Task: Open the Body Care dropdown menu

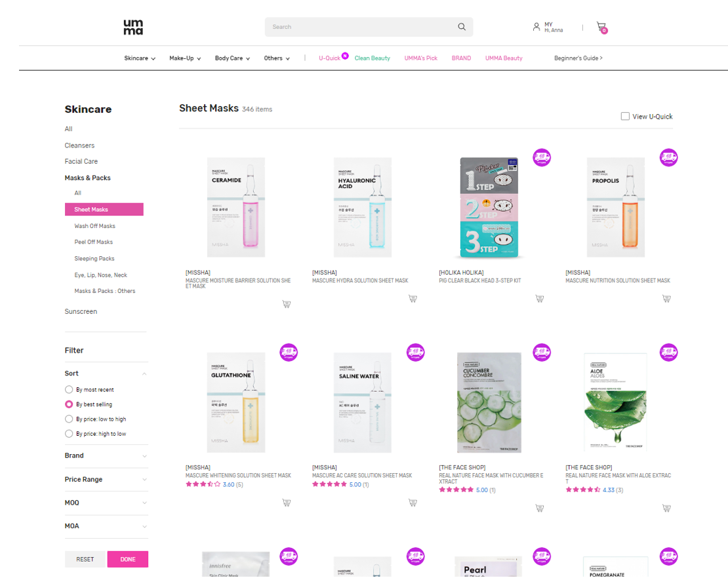Action: coord(233,58)
